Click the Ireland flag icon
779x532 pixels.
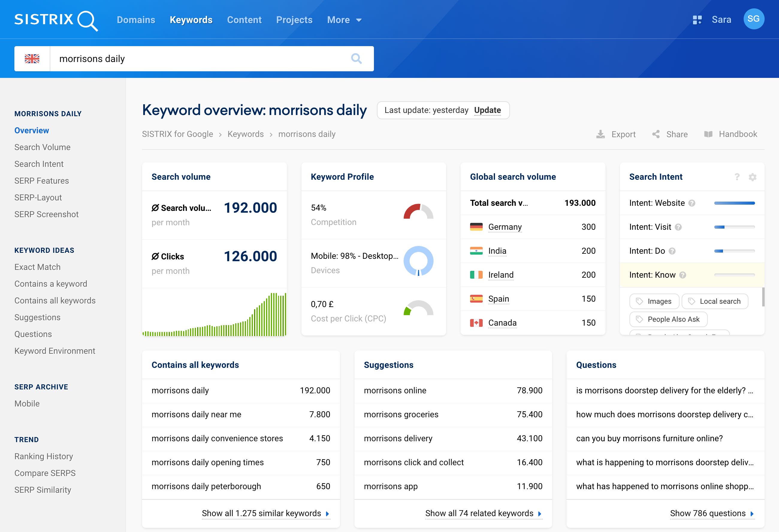(476, 275)
